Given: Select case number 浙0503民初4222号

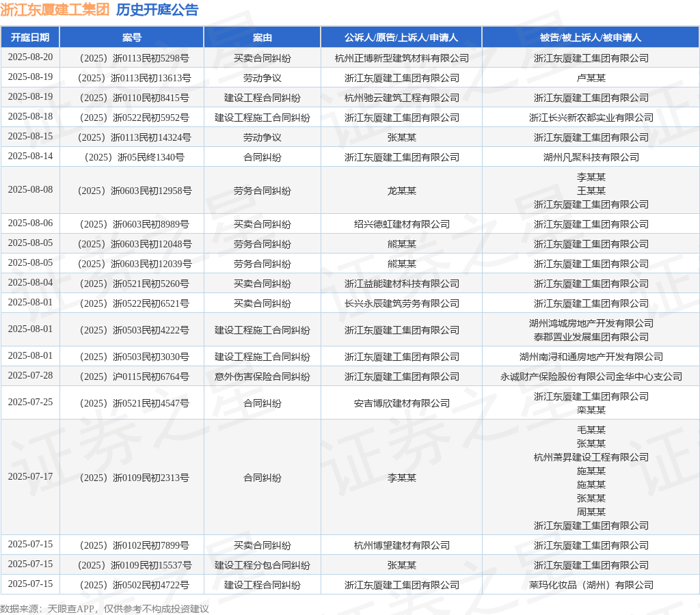Looking at the screenshot, I should click(151, 331).
